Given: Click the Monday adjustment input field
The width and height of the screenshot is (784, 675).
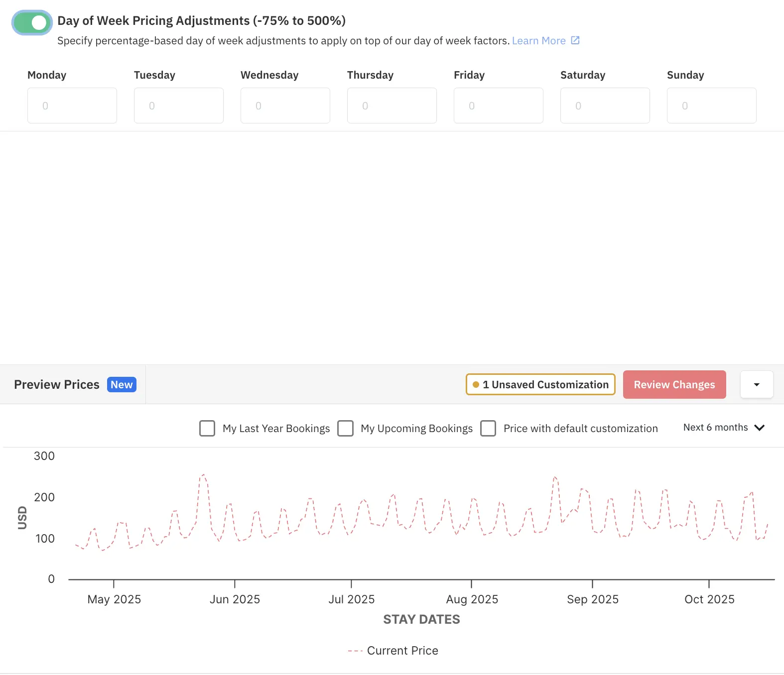Looking at the screenshot, I should (72, 106).
